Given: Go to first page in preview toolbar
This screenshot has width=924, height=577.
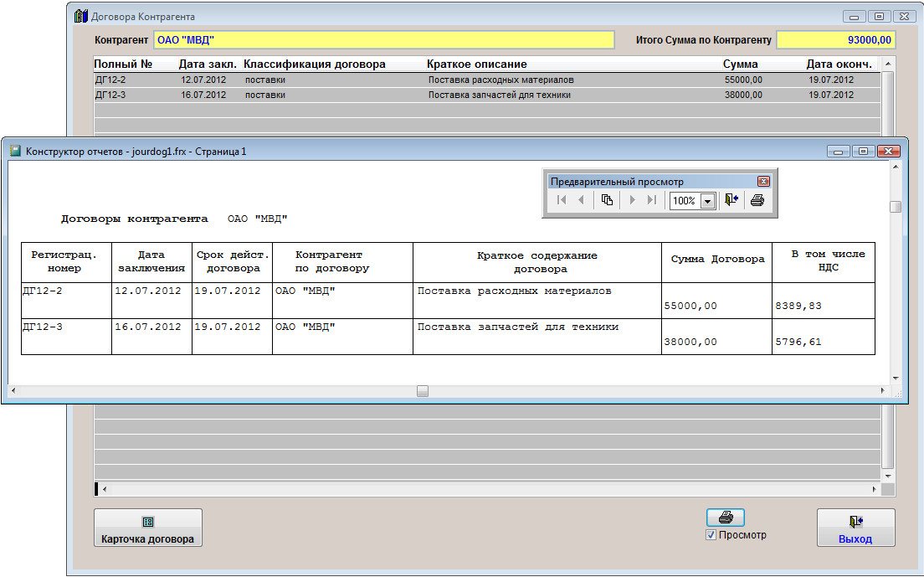Looking at the screenshot, I should point(562,200).
